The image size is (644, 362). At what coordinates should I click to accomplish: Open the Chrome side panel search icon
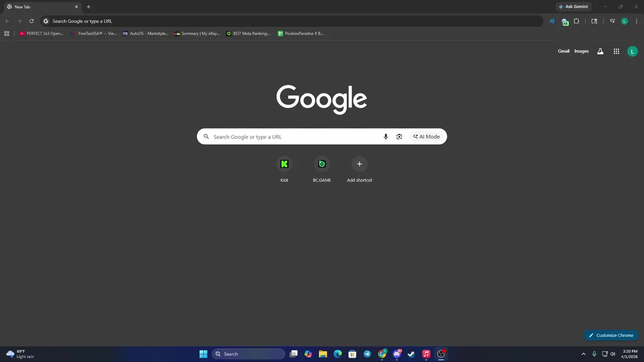pos(594,21)
